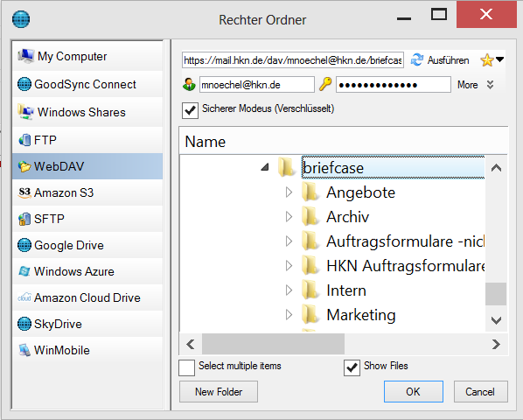
Task: Click the vertical scrollbar thumb in folder tree
Action: pos(496,294)
